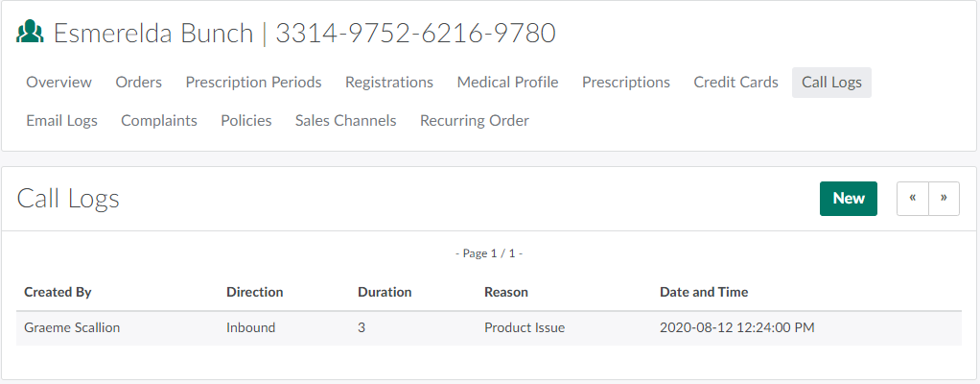Viewport: 980px width, 384px height.
Task: Click the Date and Time column header
Action: point(704,292)
